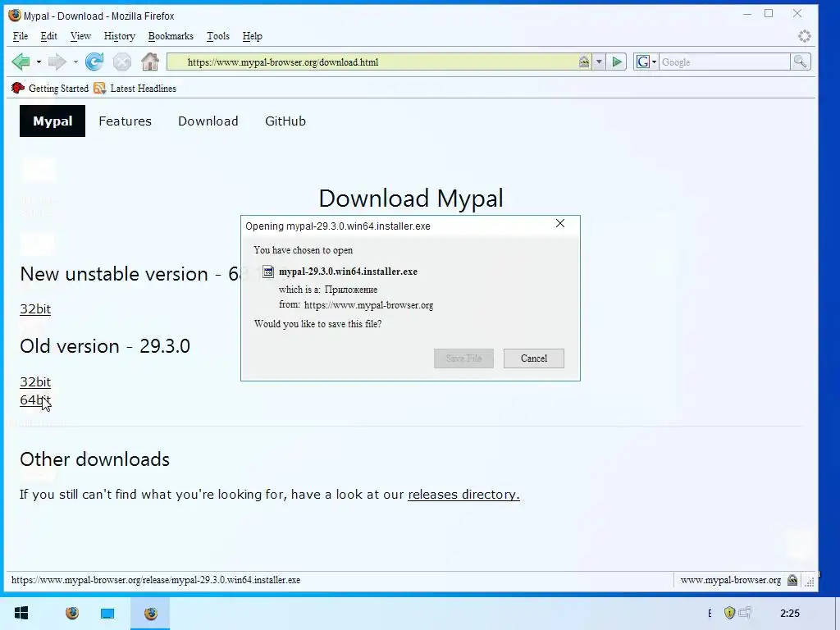This screenshot has height=630, width=840.
Task: Open the Download navigation link
Action: tap(208, 121)
